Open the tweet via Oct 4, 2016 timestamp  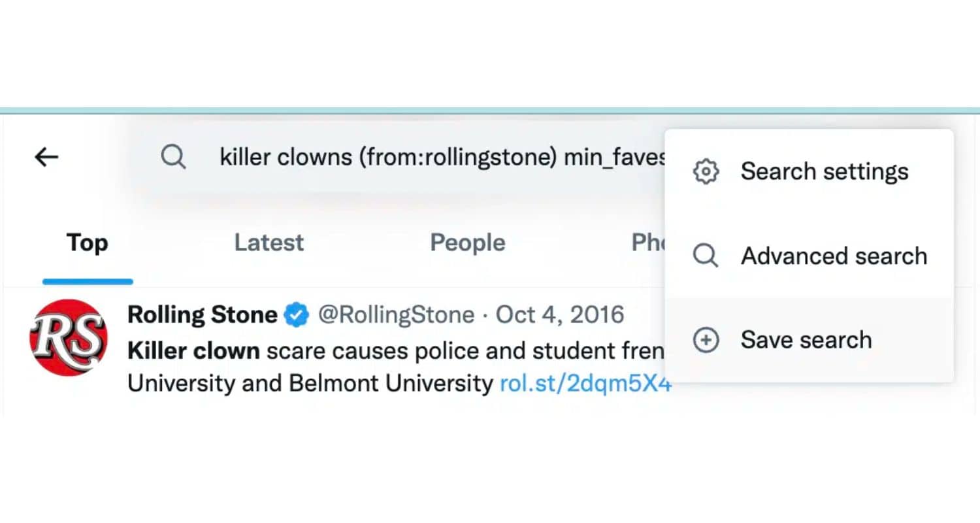pyautogui.click(x=560, y=315)
